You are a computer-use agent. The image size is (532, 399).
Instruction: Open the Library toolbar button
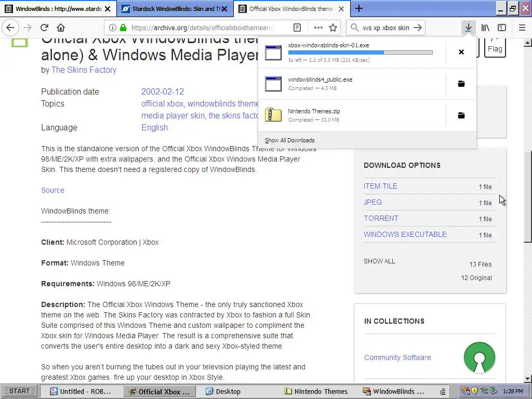pos(485,28)
